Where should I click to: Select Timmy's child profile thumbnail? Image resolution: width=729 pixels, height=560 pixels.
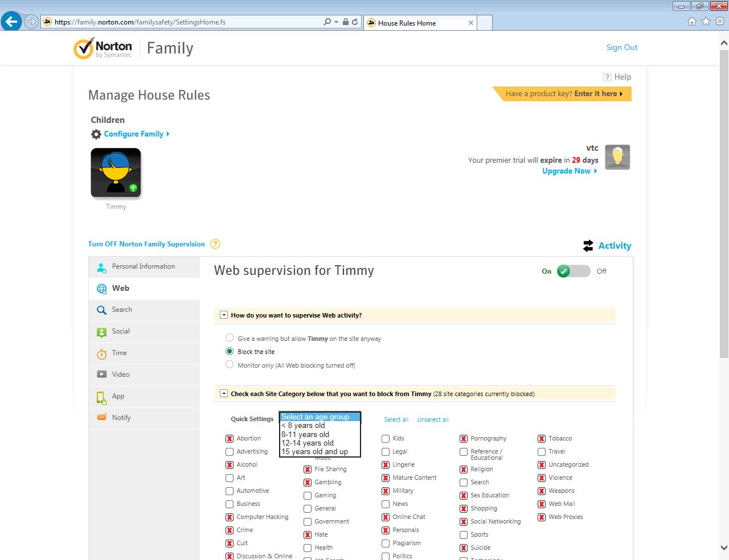116,173
